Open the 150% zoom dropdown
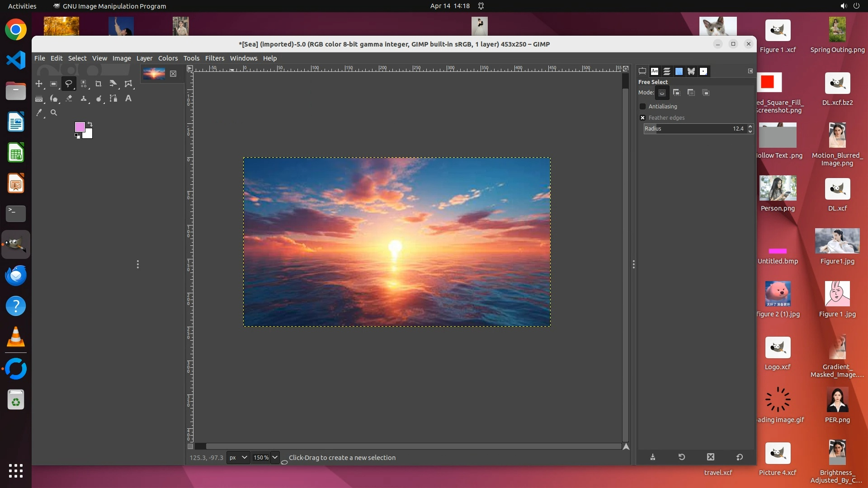 coord(274,457)
